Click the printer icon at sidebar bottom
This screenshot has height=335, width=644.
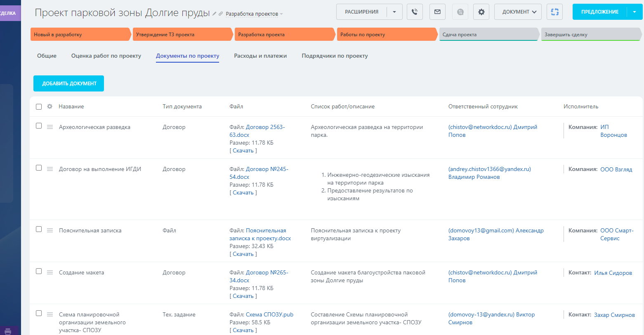(8, 331)
